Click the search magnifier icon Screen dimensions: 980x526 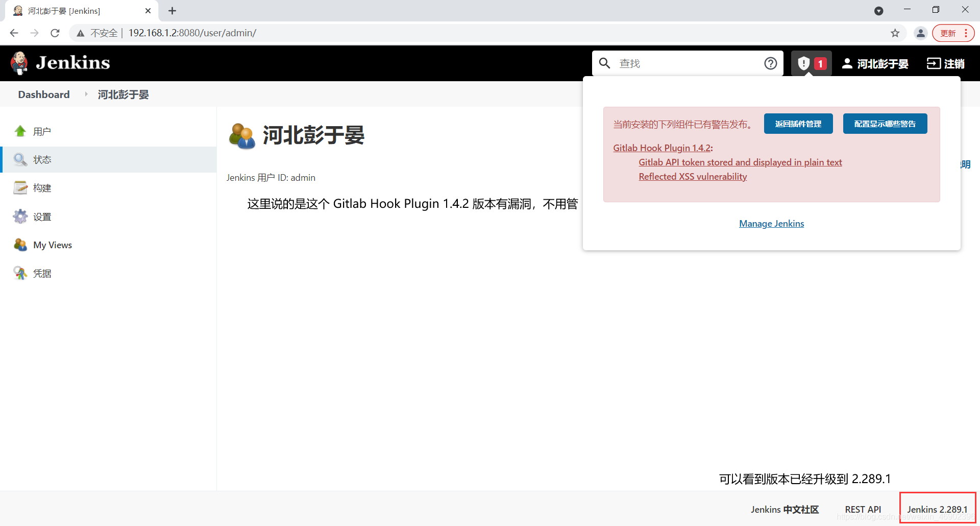click(605, 63)
